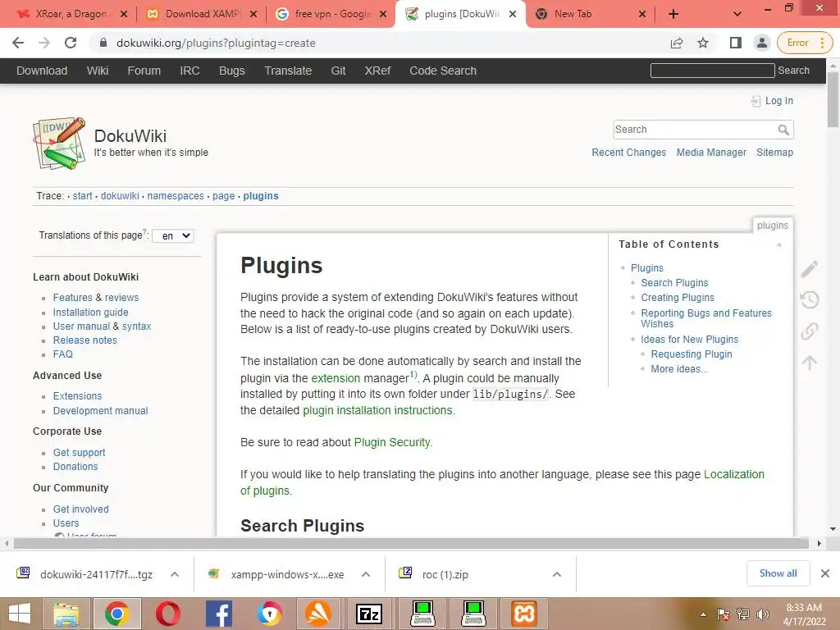Collapse the Table of Contents arrow
The image size is (840, 630).
[779, 244]
